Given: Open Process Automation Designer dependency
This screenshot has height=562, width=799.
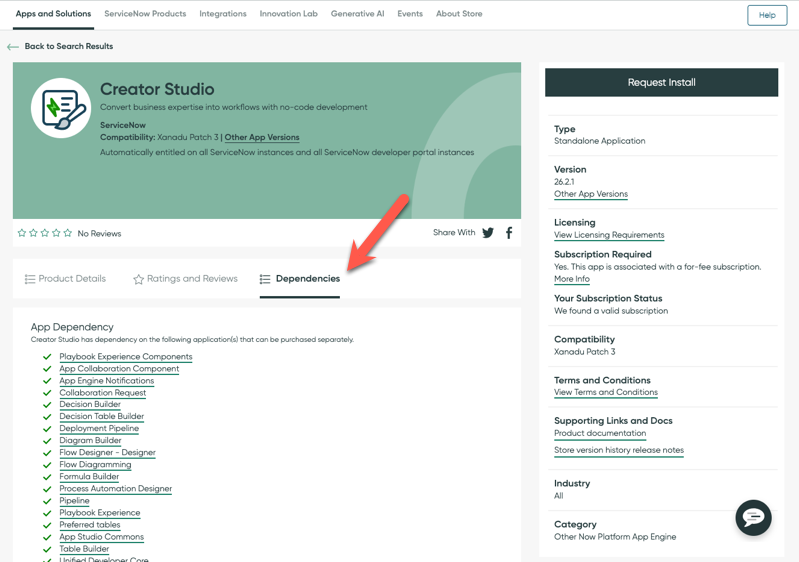Looking at the screenshot, I should click(116, 489).
